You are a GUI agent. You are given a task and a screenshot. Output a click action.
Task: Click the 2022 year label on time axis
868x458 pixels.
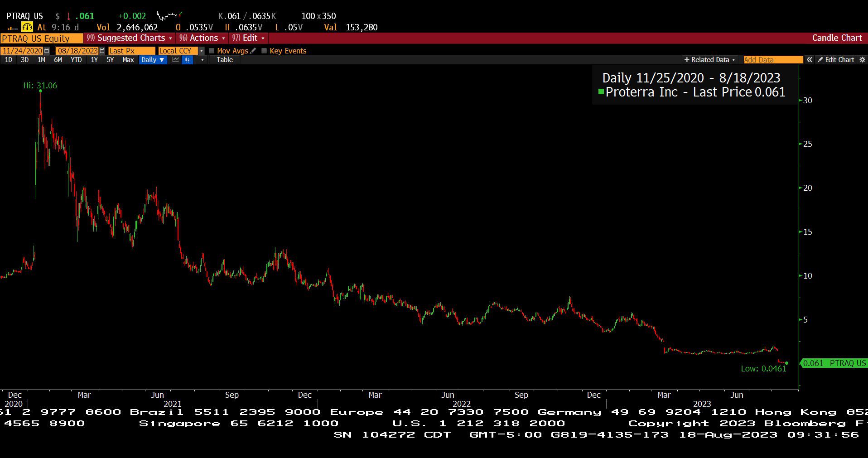point(462,404)
